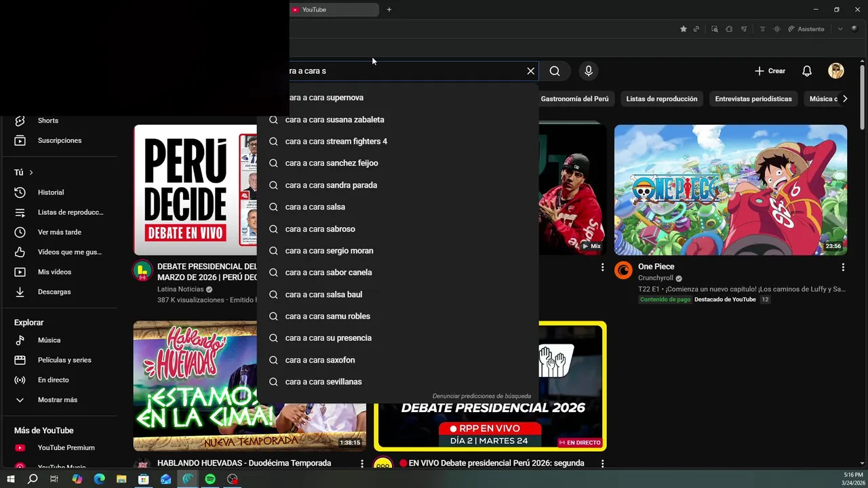The height and width of the screenshot is (488, 868).
Task: Open One Piece video title
Action: (656, 266)
